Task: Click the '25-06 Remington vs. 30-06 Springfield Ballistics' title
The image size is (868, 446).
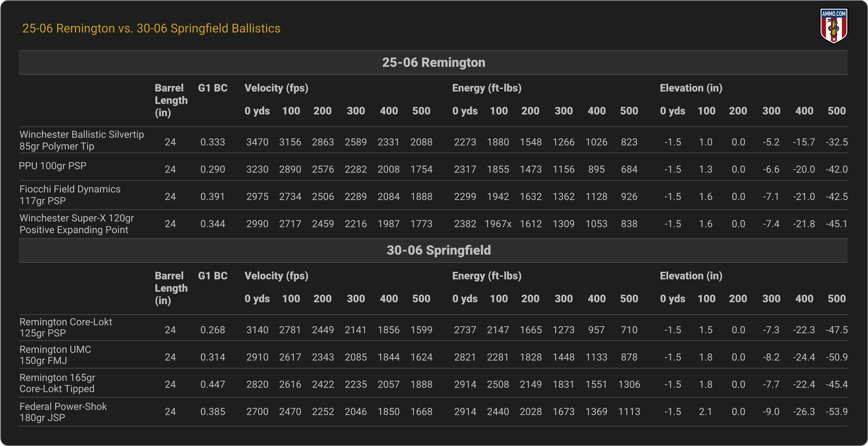Action: pyautogui.click(x=151, y=29)
